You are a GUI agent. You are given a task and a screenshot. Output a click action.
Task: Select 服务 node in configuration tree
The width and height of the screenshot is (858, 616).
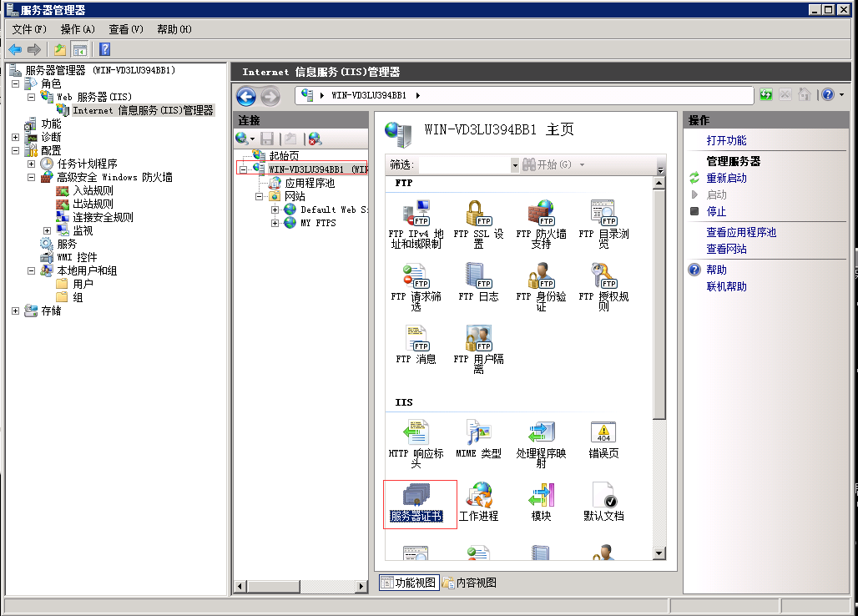(67, 244)
